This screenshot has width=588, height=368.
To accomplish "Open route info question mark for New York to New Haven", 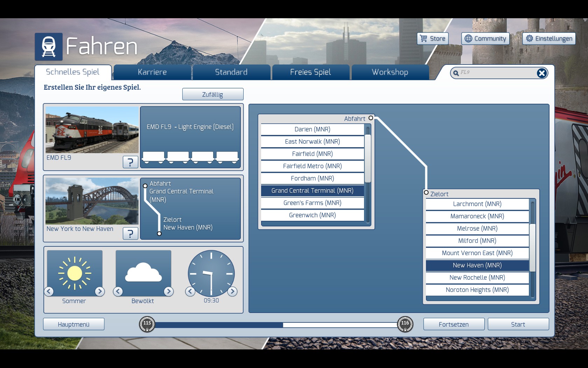I will 130,233.
